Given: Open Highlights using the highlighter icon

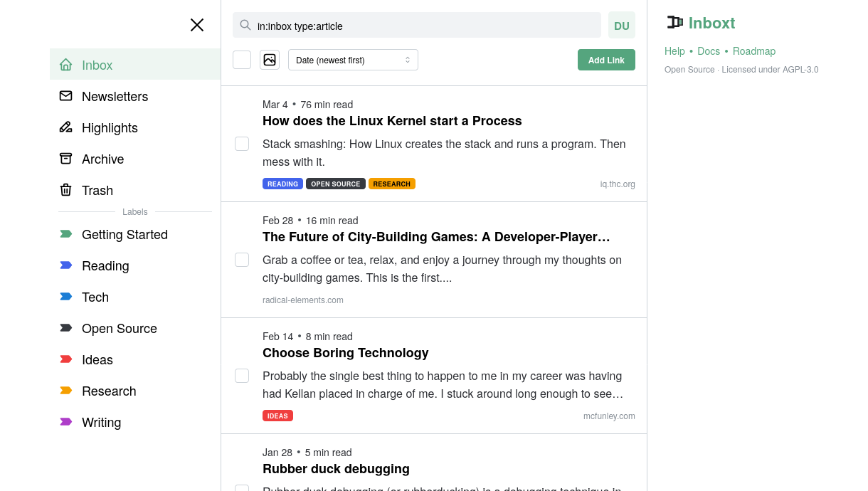Looking at the screenshot, I should 65,127.
